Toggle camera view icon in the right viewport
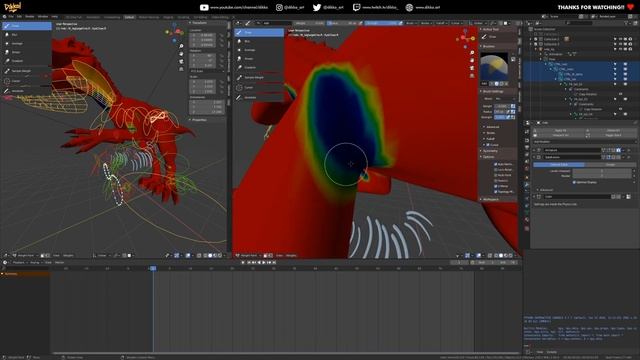Viewport: 640px width, 360px height. click(472, 68)
